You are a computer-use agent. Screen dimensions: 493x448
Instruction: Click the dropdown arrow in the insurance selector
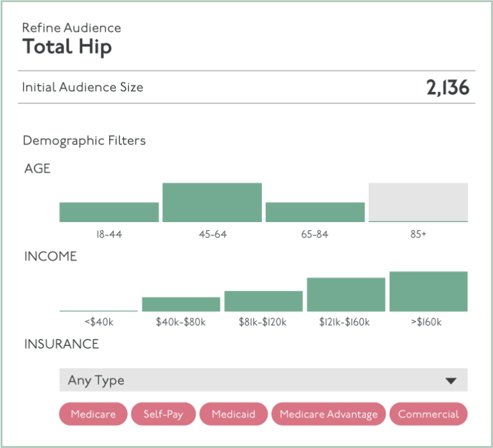(451, 381)
